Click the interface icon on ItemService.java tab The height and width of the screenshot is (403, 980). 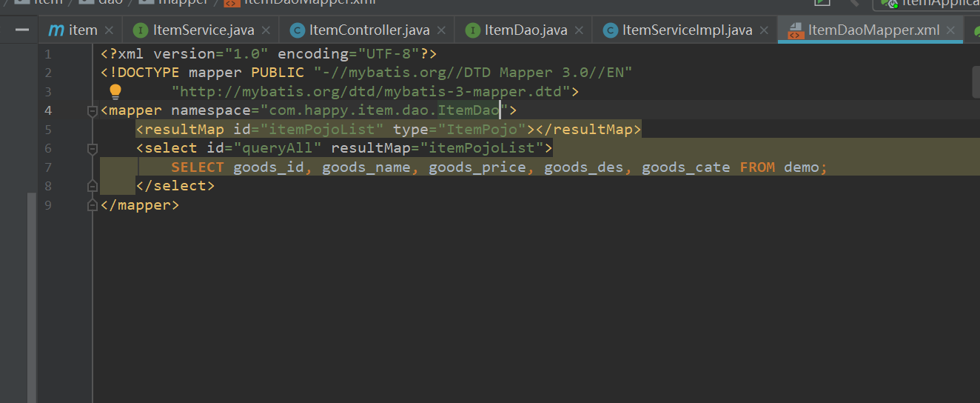click(140, 30)
